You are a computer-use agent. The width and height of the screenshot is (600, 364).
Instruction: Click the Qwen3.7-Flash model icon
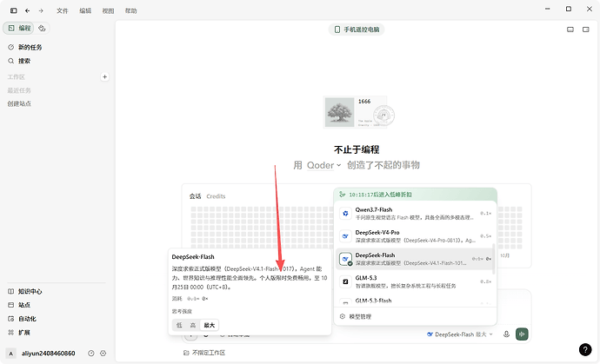pyautogui.click(x=345, y=214)
